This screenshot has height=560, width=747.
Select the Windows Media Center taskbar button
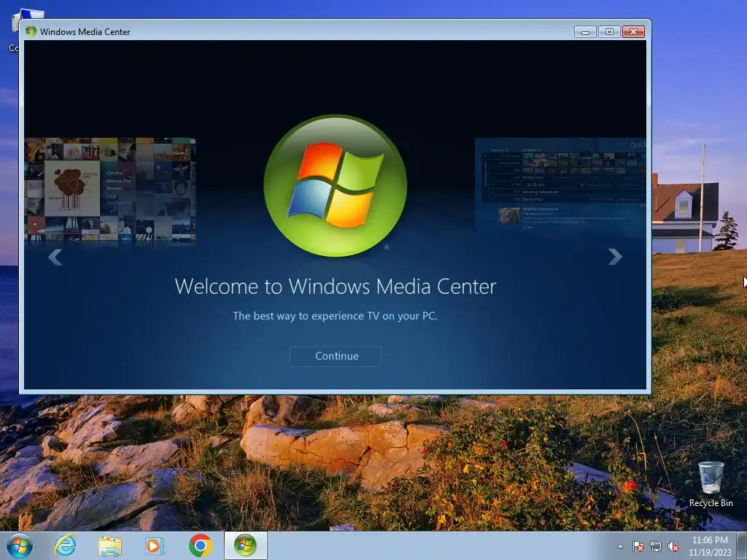tap(245, 545)
